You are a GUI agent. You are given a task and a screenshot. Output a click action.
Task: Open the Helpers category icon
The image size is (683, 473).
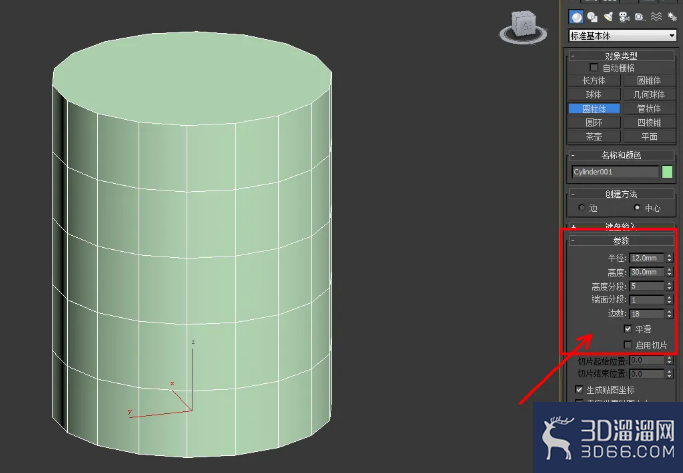(x=639, y=17)
